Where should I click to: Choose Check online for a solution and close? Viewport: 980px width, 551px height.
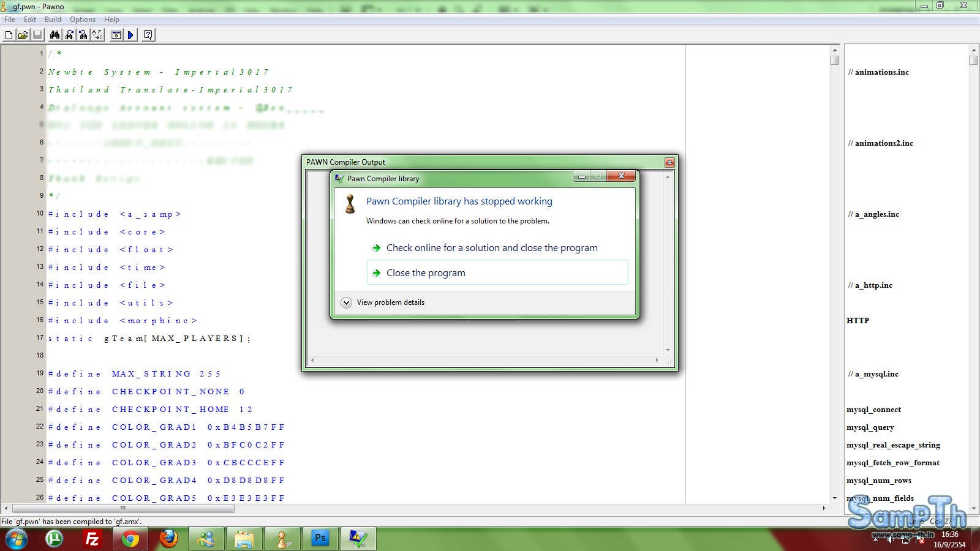pos(497,248)
